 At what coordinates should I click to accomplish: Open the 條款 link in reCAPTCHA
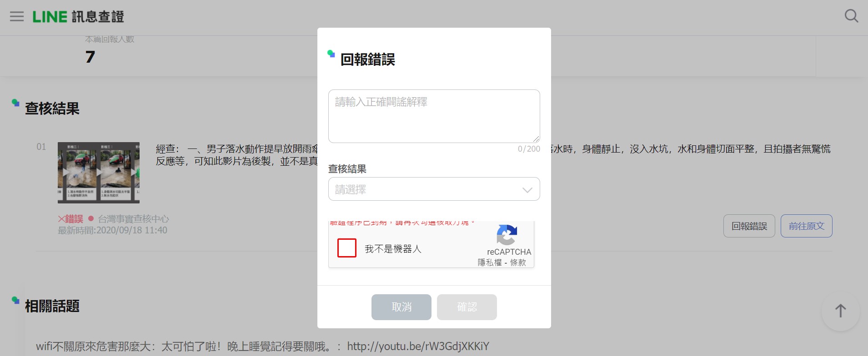point(518,262)
